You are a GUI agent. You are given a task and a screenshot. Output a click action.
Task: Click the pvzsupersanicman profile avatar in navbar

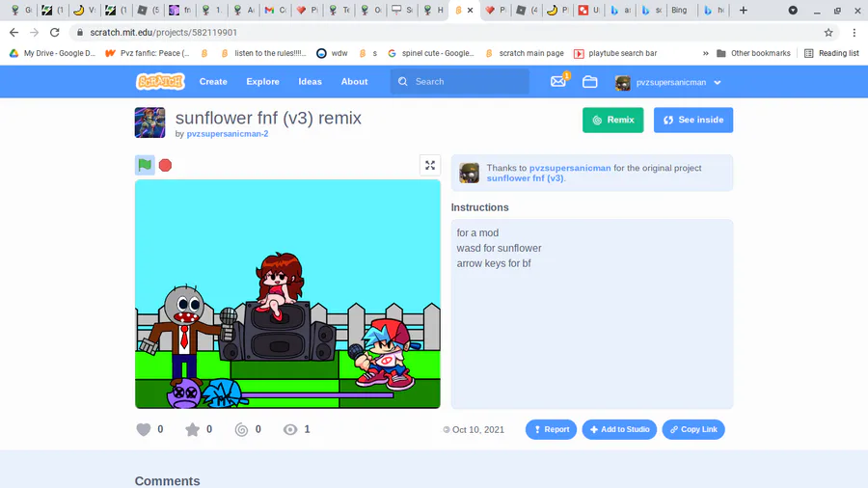coord(623,82)
